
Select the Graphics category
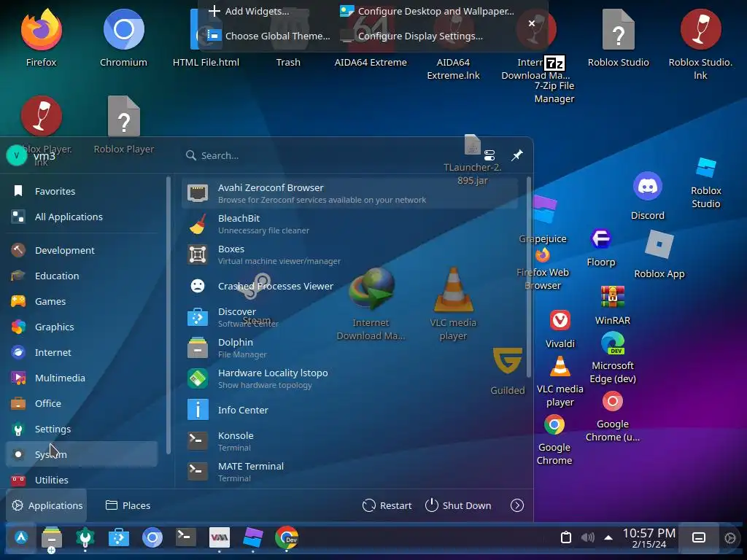pyautogui.click(x=82, y=327)
